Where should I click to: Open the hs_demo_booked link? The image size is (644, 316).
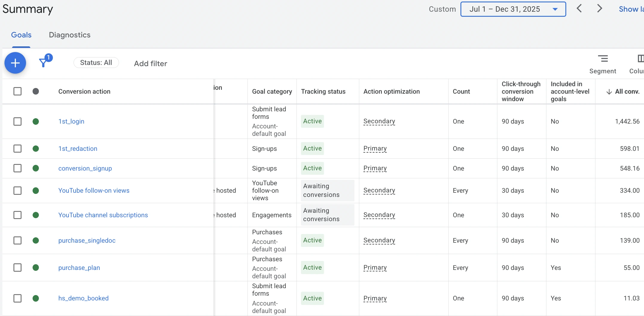pos(83,298)
